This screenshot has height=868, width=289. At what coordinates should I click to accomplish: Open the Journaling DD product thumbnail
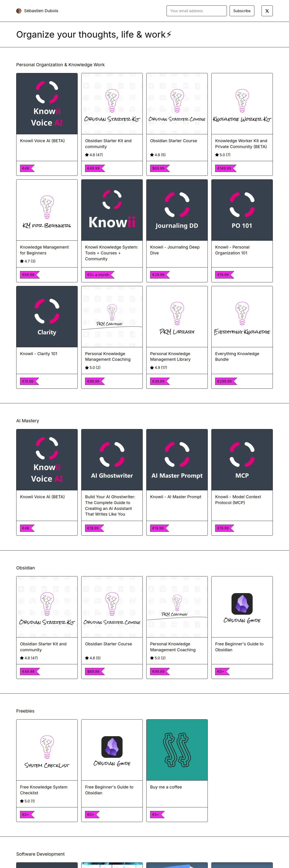[177, 210]
